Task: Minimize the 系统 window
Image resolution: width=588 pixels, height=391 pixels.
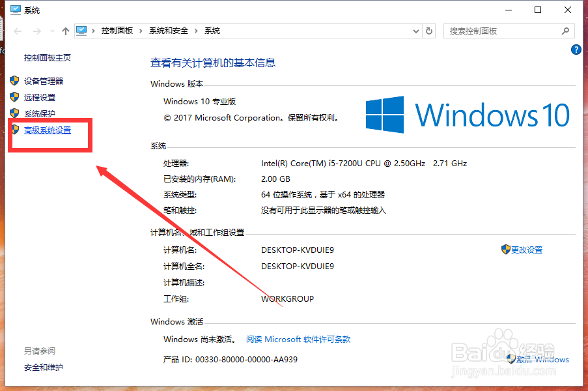Action: 509,10
